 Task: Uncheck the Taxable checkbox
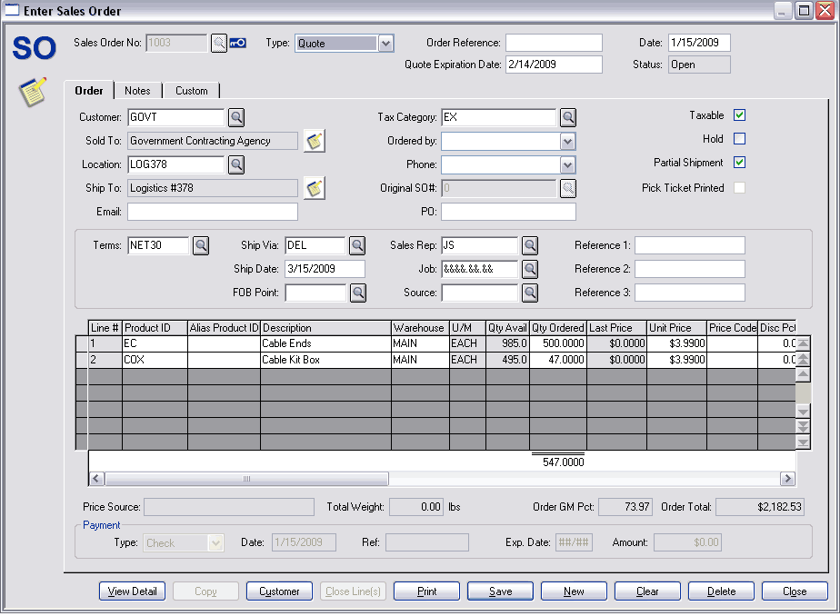739,115
